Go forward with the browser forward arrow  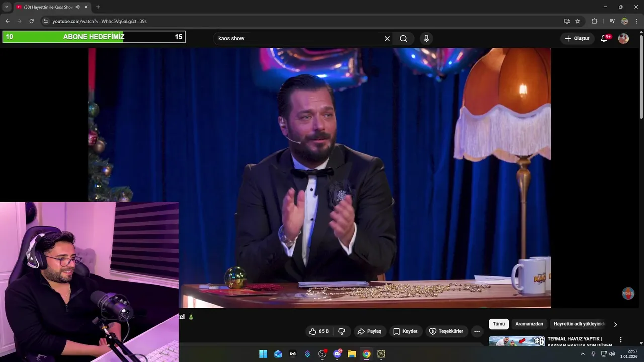click(x=19, y=21)
